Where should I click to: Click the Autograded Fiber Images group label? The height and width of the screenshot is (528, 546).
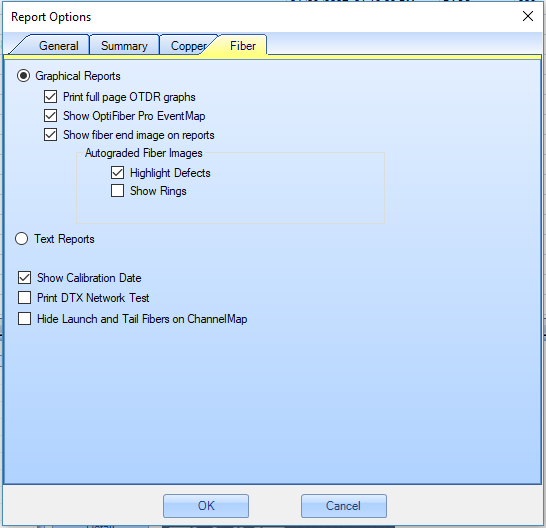143,153
